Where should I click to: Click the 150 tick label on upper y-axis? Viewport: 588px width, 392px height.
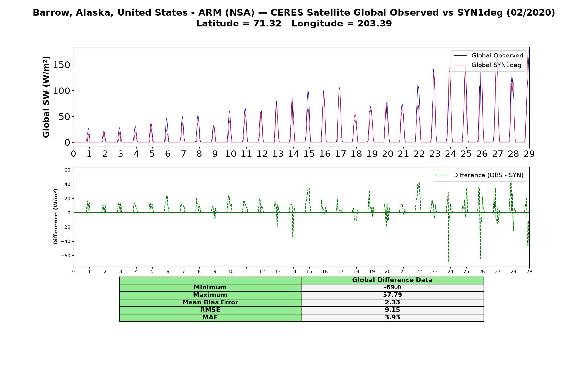pyautogui.click(x=62, y=65)
